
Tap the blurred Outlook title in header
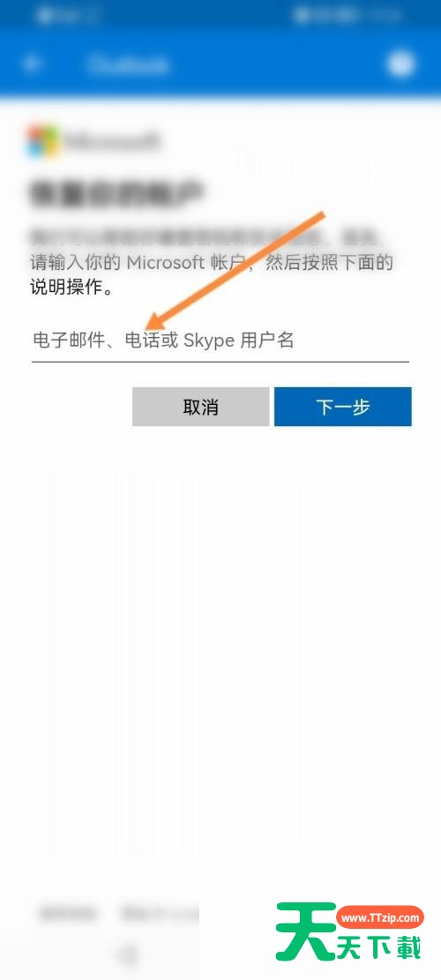click(x=128, y=64)
